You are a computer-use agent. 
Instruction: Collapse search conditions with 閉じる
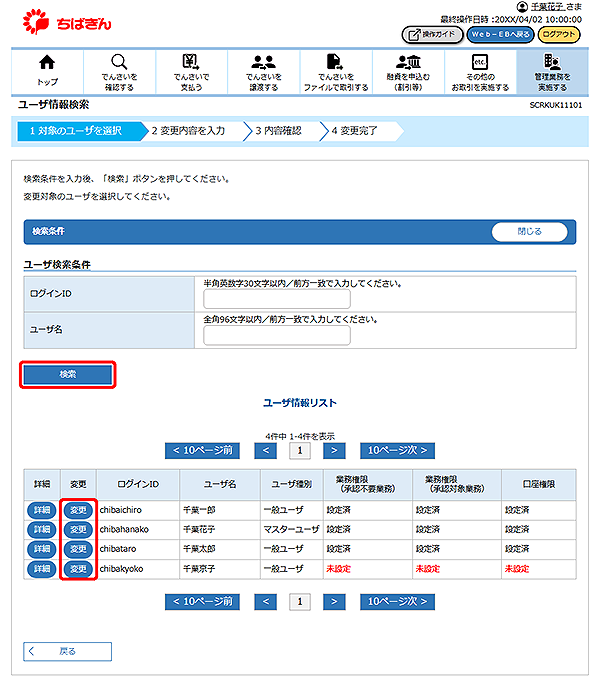click(529, 232)
